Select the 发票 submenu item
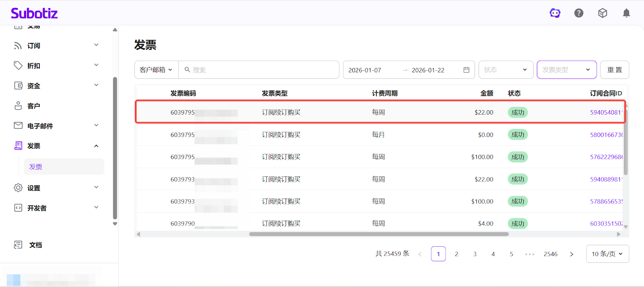644x287 pixels. coord(36,167)
